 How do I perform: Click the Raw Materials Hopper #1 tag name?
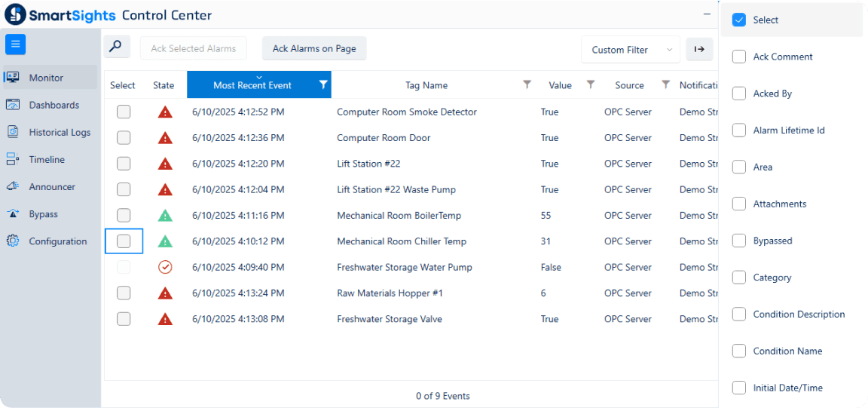pyautogui.click(x=388, y=293)
